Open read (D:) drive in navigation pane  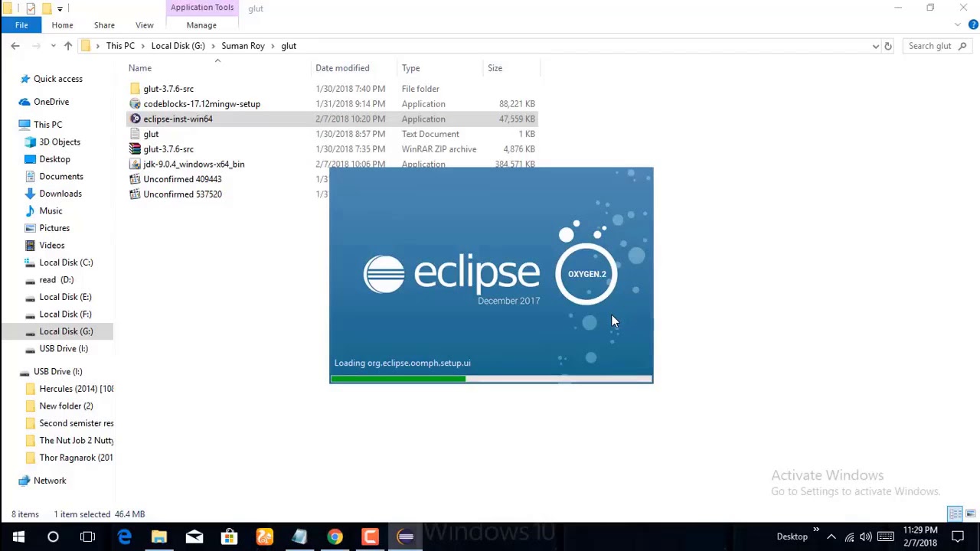[57, 280]
